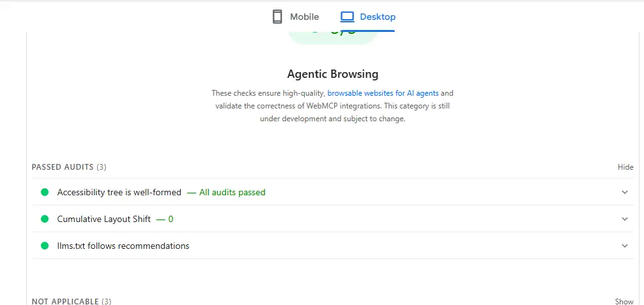Click llms.txt follows recommendations audit title

coord(123,246)
